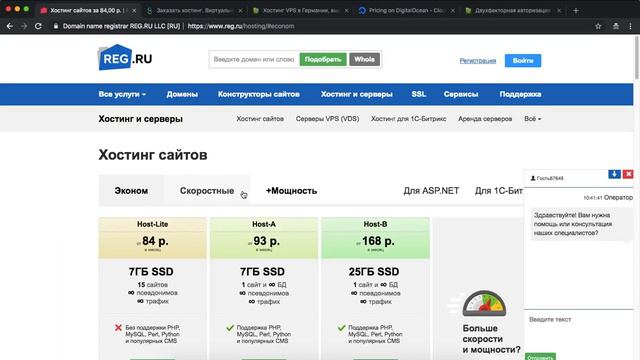Click Хостинг для 1С-Битрикс submenu link
This screenshot has width=640, height=360.
click(x=409, y=119)
